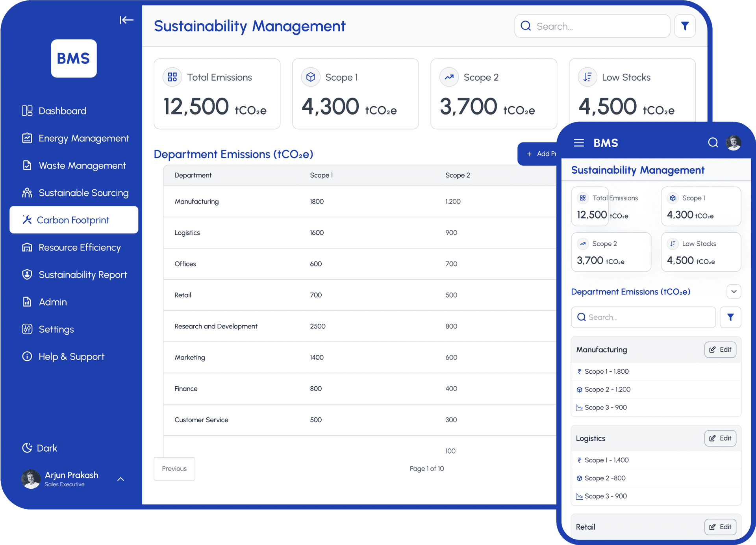Click the mobile header search icon
Image resolution: width=756 pixels, height=545 pixels.
point(713,143)
